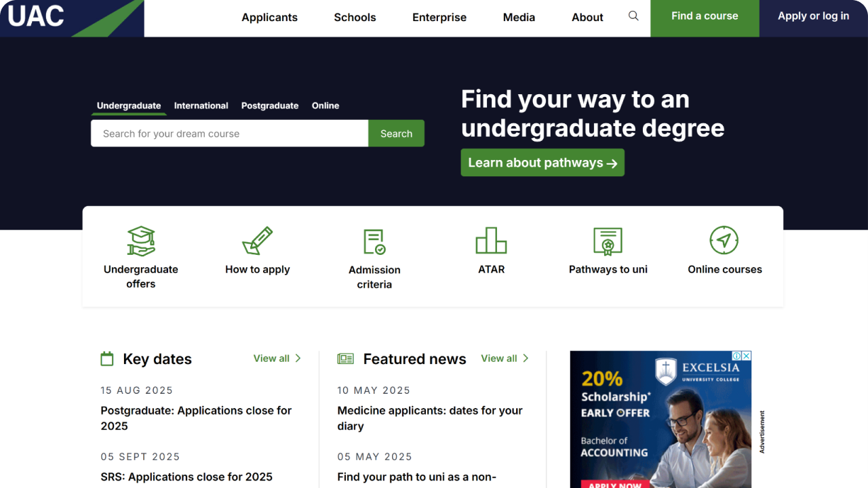Click Apply or log in

pos(814,18)
